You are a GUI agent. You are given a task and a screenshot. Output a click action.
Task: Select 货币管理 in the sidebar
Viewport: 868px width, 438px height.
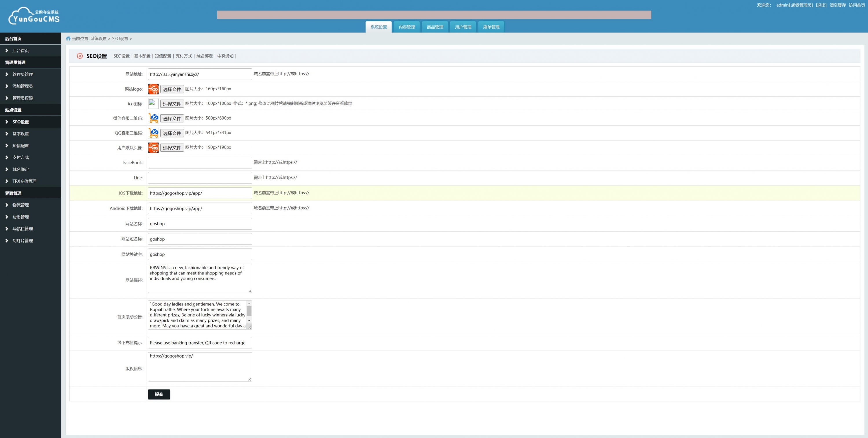pos(21,217)
